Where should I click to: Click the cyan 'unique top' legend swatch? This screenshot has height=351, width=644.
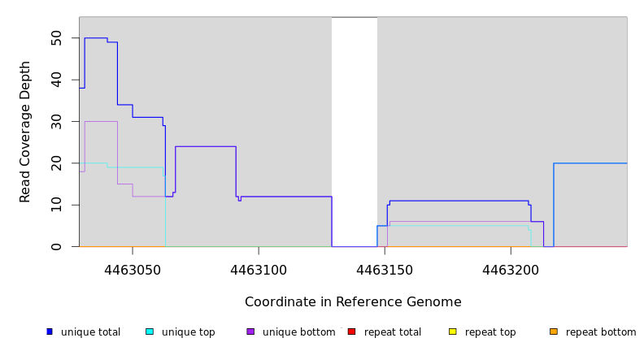[x=149, y=331]
